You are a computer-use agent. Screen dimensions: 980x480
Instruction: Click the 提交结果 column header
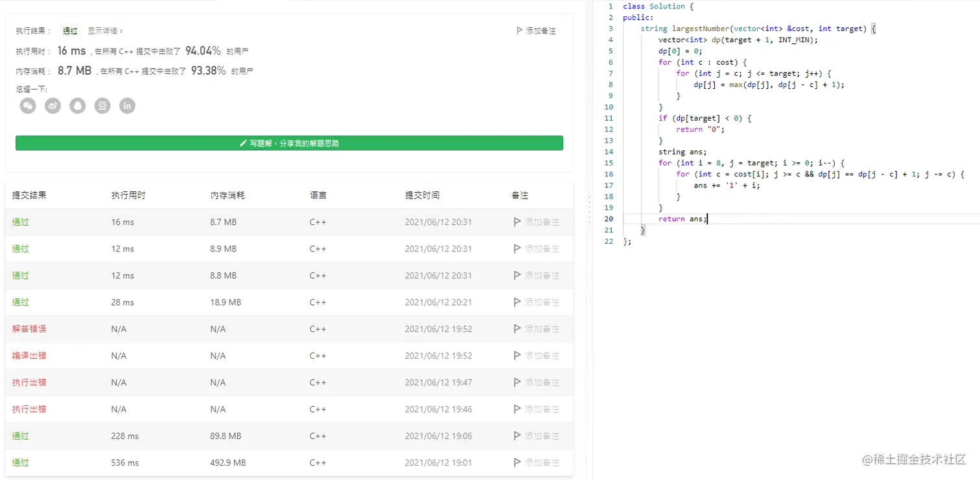point(29,195)
